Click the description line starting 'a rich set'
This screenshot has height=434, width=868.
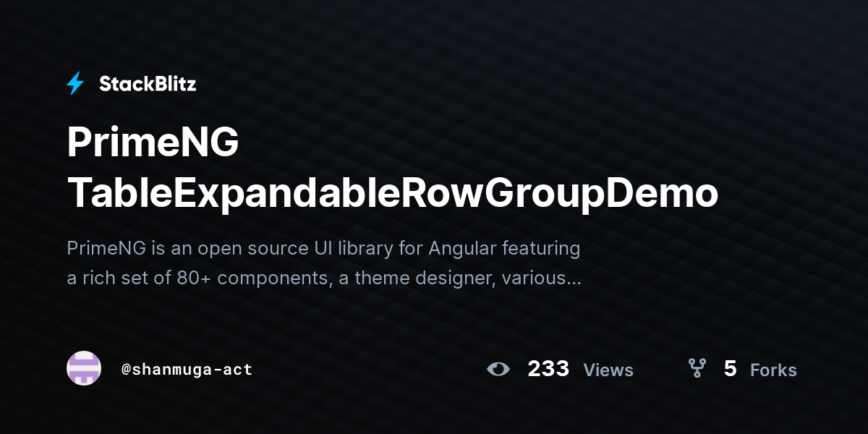323,278
